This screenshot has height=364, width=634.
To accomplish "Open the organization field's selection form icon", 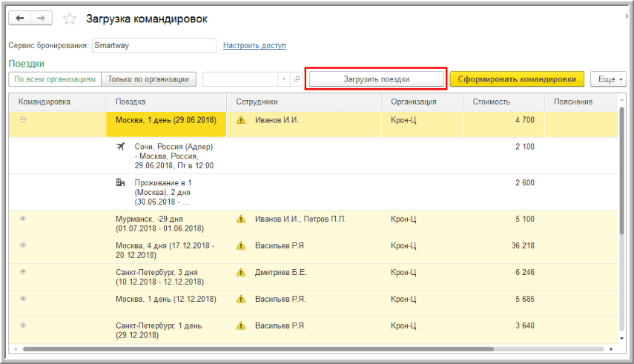I will point(297,79).
